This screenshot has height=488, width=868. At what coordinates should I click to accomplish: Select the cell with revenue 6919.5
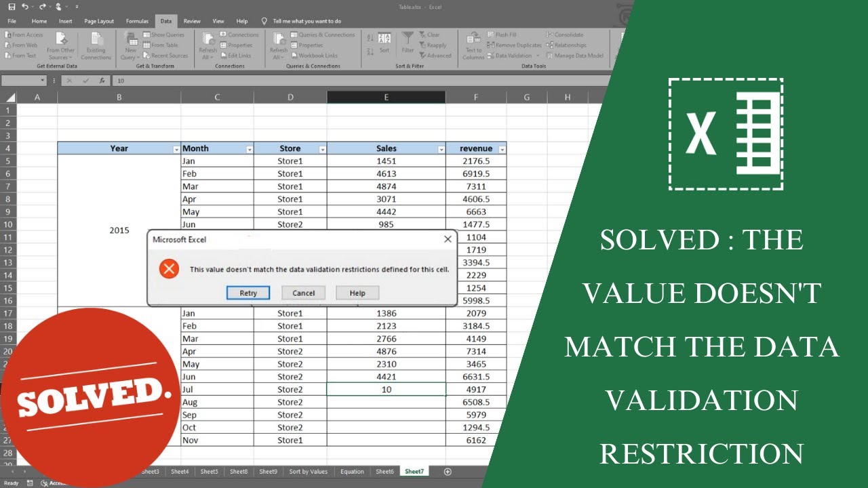(476, 174)
